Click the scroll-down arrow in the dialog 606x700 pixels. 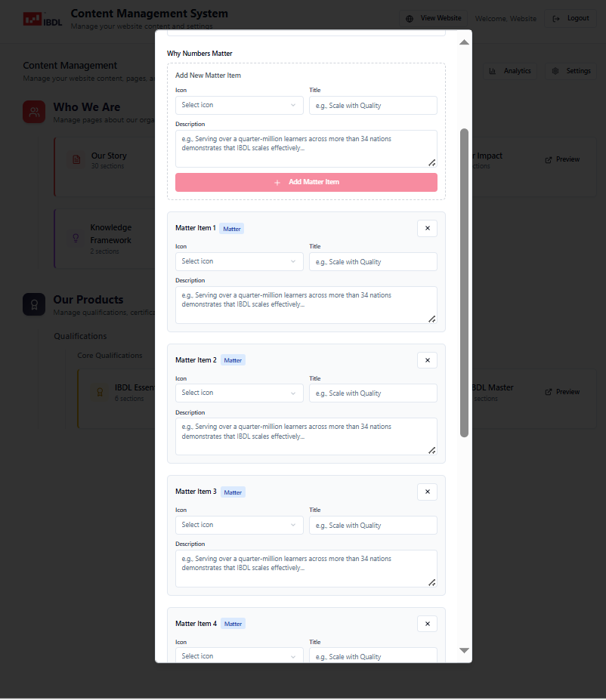(464, 650)
